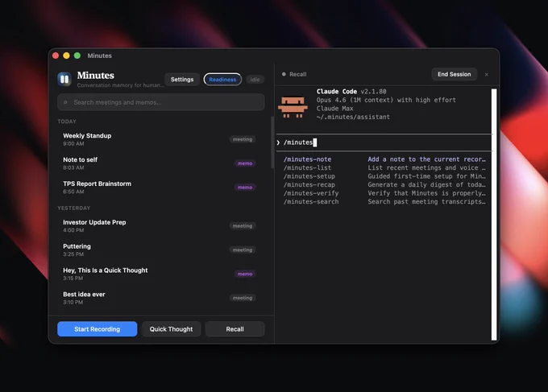Viewport: 548px width, 392px height.
Task: Select the /minutes-note command suggestion
Action: tap(384, 159)
